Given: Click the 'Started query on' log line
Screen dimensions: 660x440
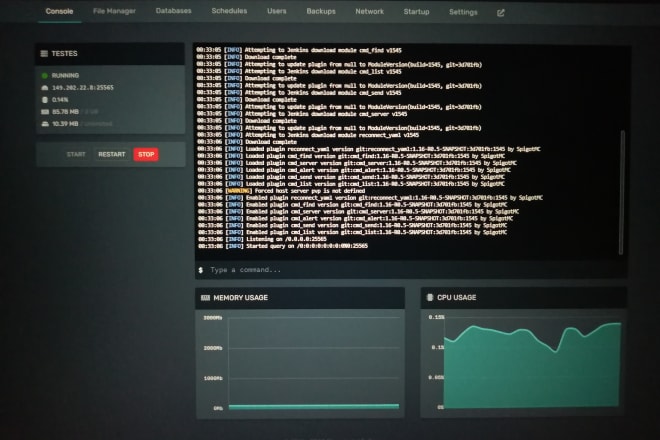Looking at the screenshot, I should tap(282, 246).
